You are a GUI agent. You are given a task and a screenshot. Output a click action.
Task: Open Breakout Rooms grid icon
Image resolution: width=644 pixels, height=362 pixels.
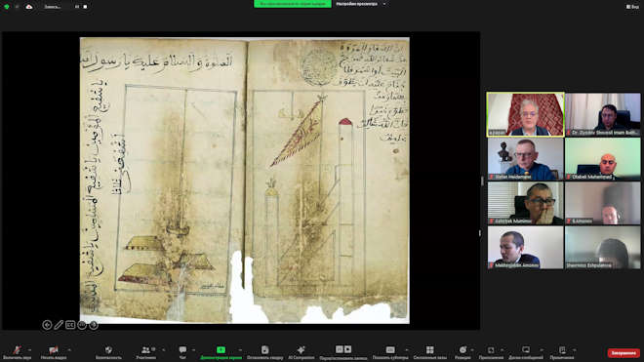(x=429, y=349)
